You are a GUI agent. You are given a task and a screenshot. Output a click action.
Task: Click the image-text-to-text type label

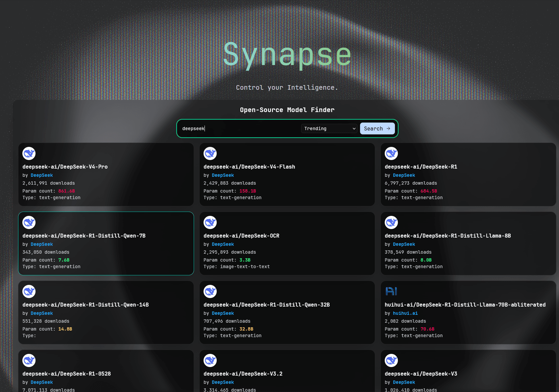[245, 267]
